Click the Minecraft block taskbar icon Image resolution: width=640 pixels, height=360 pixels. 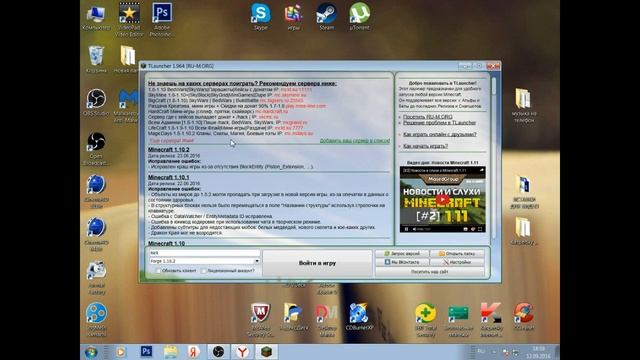[x=266, y=351]
